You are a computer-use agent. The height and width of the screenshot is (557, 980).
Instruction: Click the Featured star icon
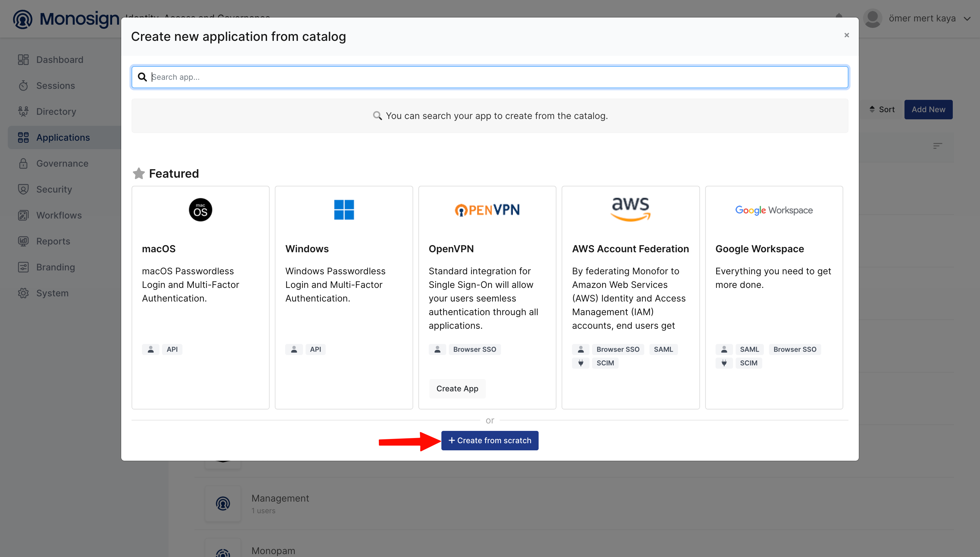138,174
